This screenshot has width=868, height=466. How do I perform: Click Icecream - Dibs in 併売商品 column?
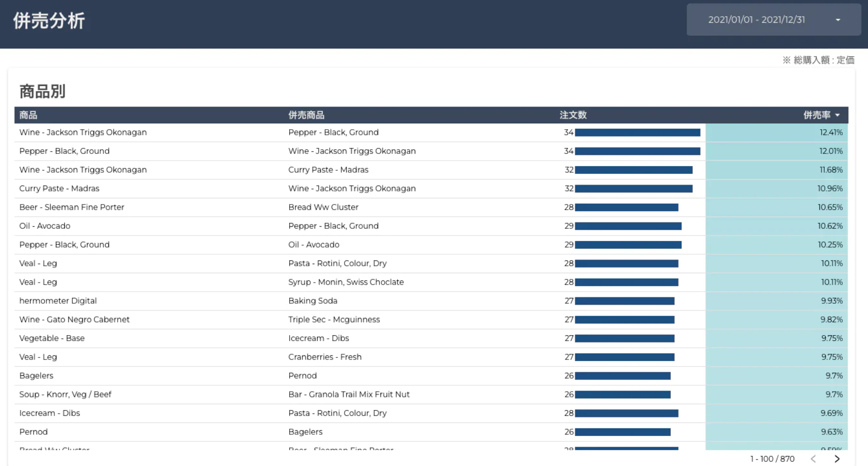pyautogui.click(x=319, y=338)
